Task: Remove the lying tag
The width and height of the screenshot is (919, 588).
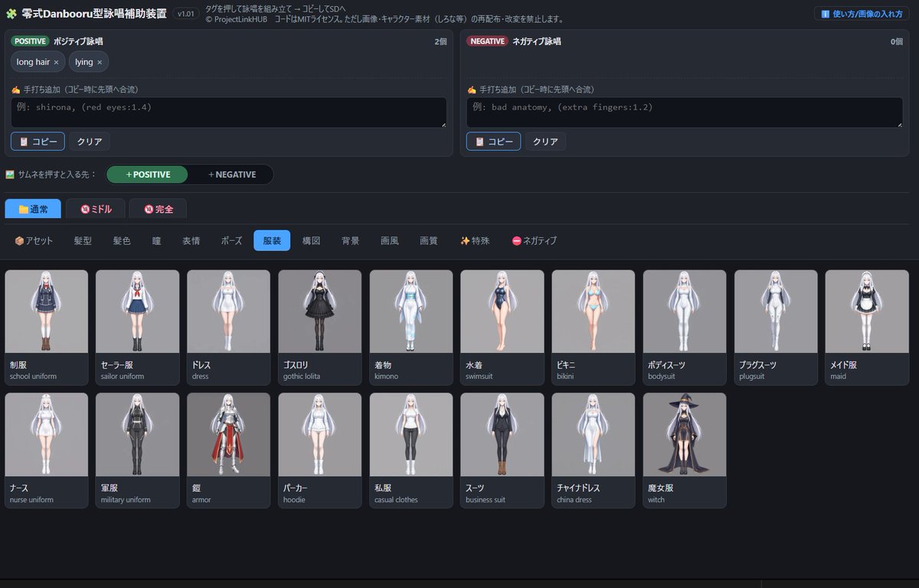Action: (100, 62)
